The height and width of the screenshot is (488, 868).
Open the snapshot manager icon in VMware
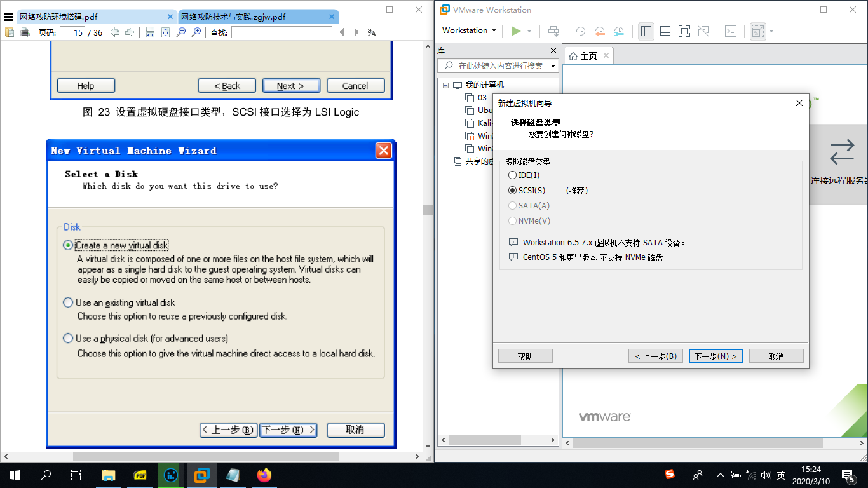tap(619, 30)
